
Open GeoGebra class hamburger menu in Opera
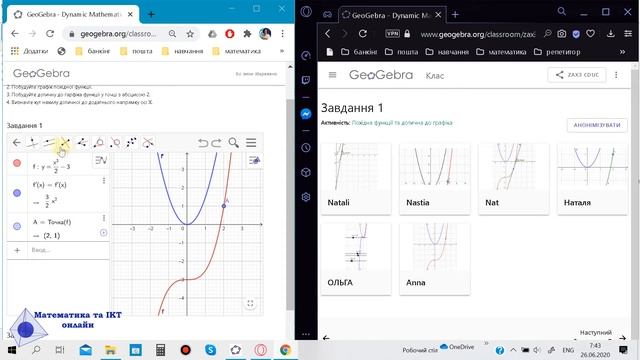click(332, 75)
